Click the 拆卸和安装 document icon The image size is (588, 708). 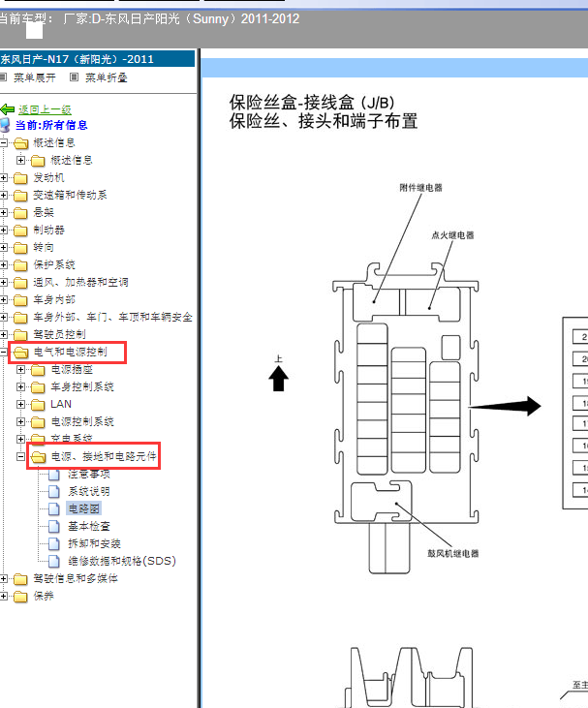point(53,543)
